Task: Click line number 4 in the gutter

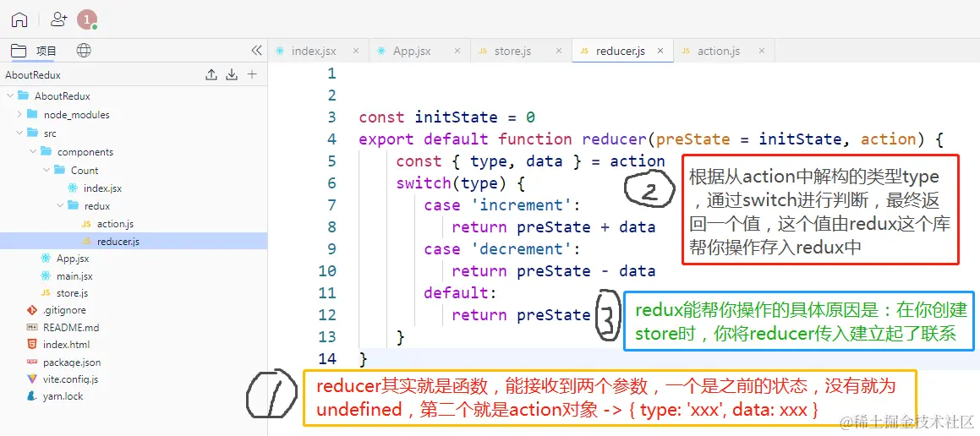Action: tap(331, 139)
